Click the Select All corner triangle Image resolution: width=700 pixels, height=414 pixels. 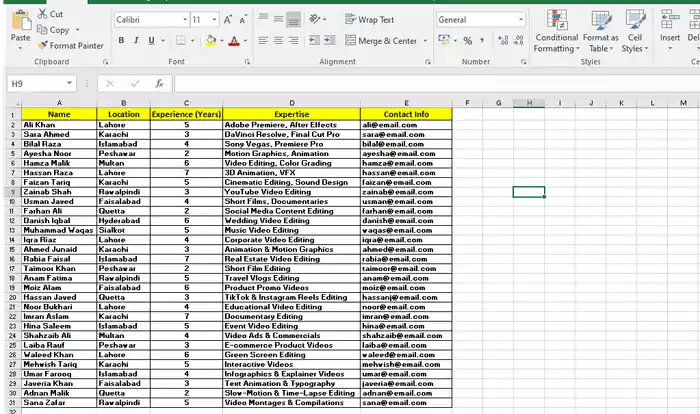[x=13, y=103]
